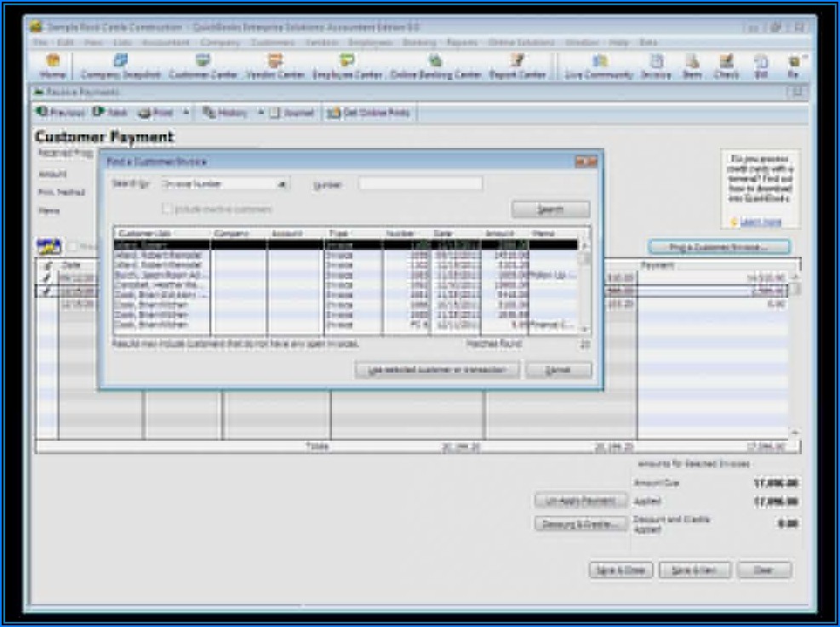Viewport: 840px width, 627px height.
Task: Toggle the checkmark on the first payment row
Action: pos(47,278)
